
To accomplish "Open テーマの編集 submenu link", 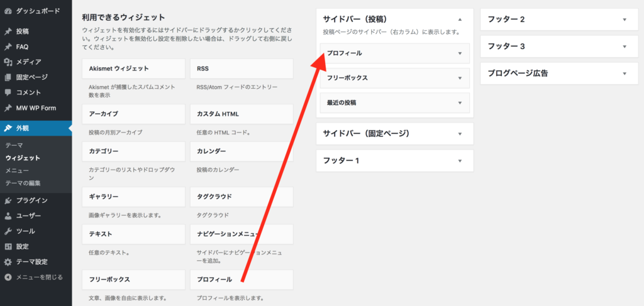I will pyautogui.click(x=23, y=183).
